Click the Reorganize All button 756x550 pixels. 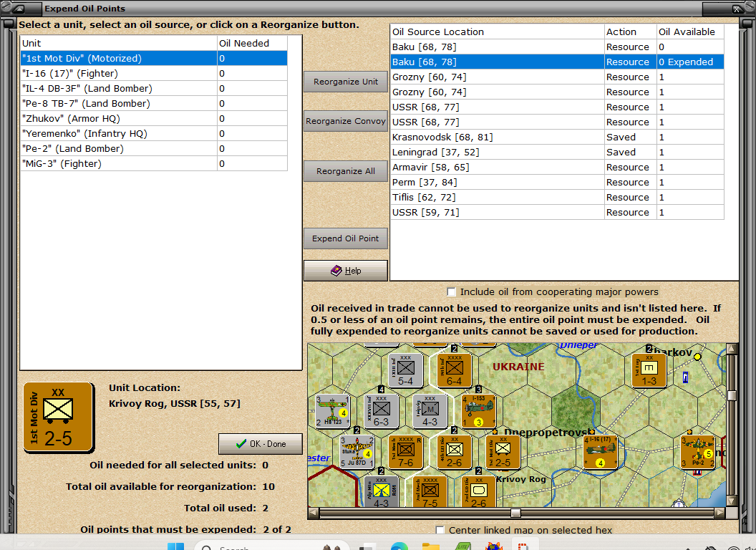346,171
